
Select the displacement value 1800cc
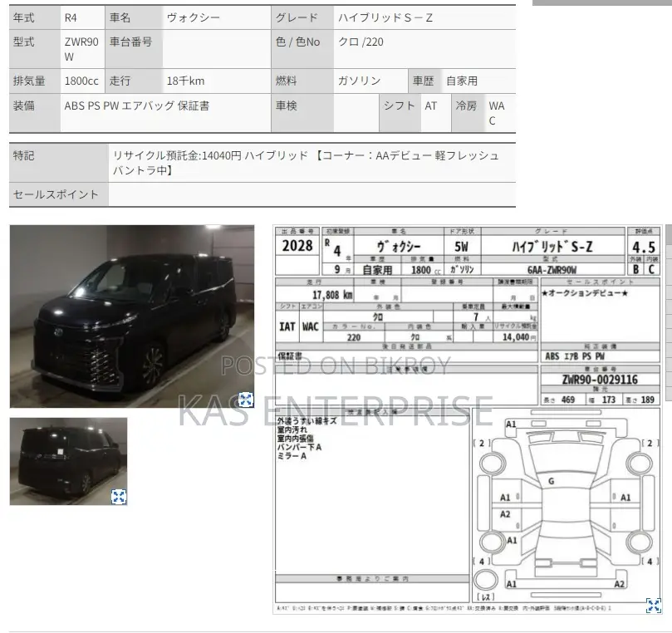point(81,81)
